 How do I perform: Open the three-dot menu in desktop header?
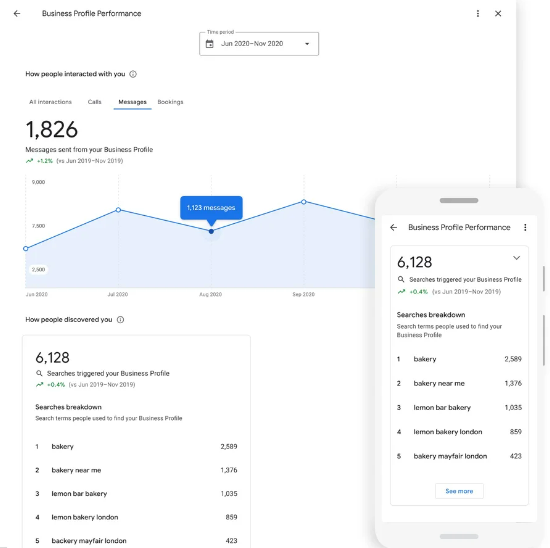[x=478, y=14]
